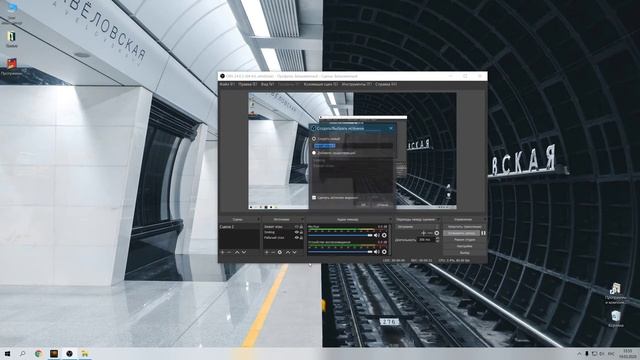640x360 pixels.
Task: Detach the Scenes dock via header icon
Action: pyautogui.click(x=259, y=220)
